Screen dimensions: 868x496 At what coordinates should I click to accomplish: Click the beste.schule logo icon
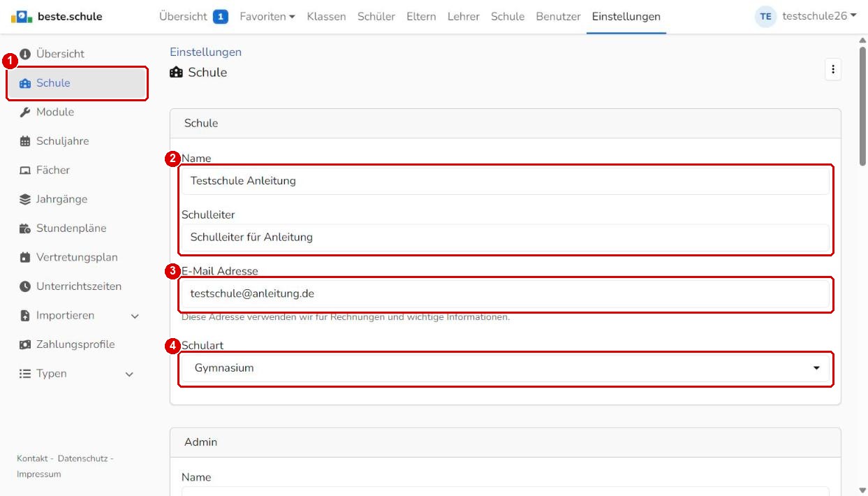tap(22, 16)
